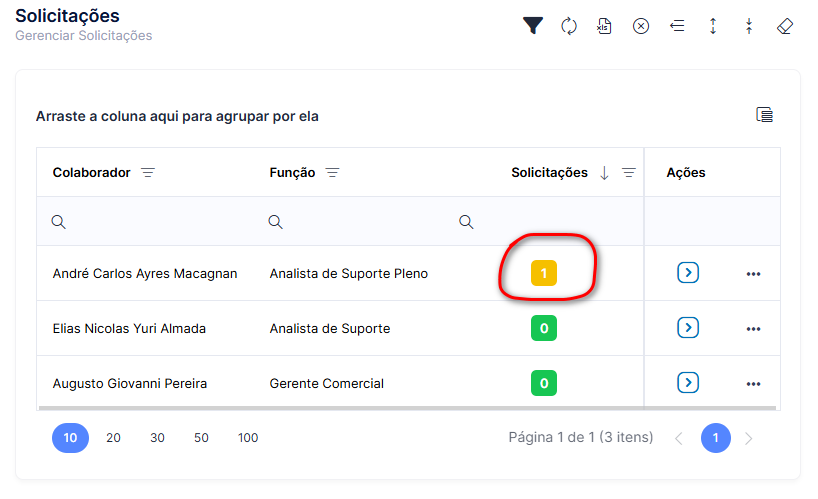Refresh the Solicitações list

[x=569, y=26]
